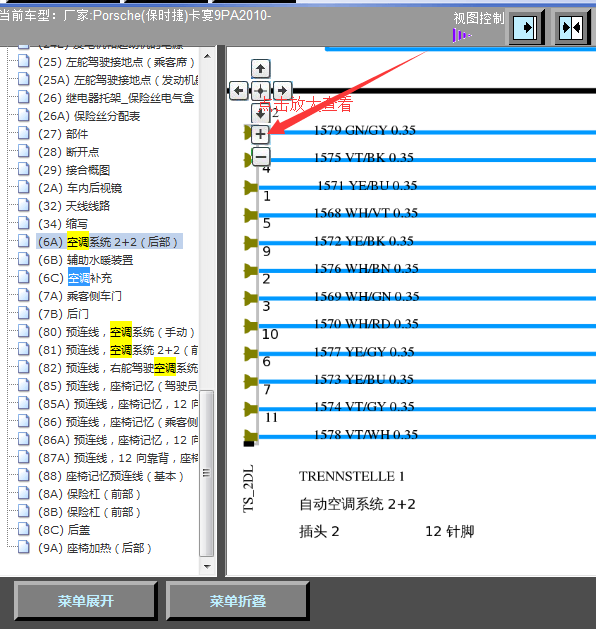Screen dimensions: 596x632
Task: Zoom out with the minus button
Action: point(261,157)
